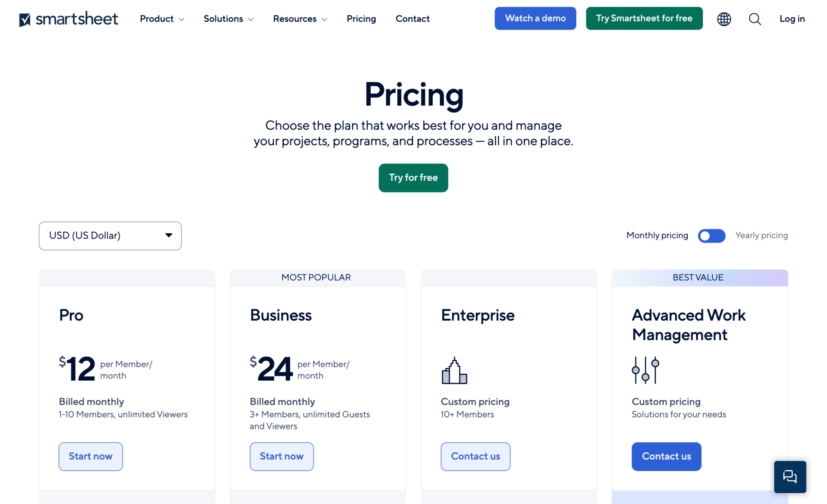
Task: Click the Smartsheet logo
Action: (x=69, y=19)
